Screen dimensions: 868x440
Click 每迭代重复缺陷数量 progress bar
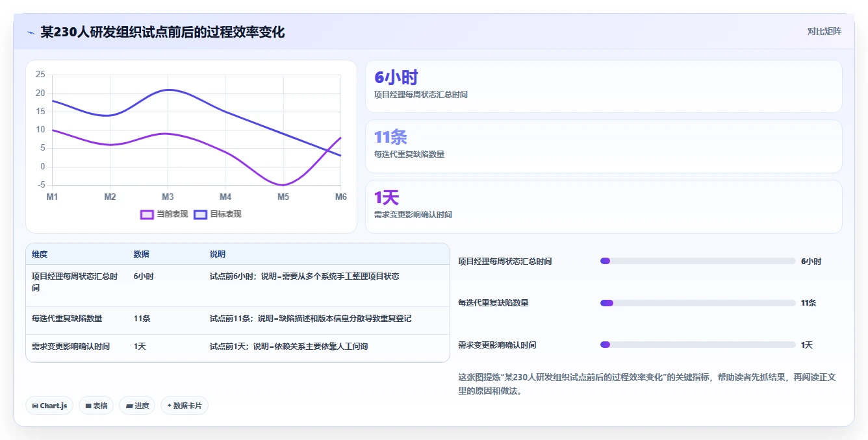click(698, 303)
